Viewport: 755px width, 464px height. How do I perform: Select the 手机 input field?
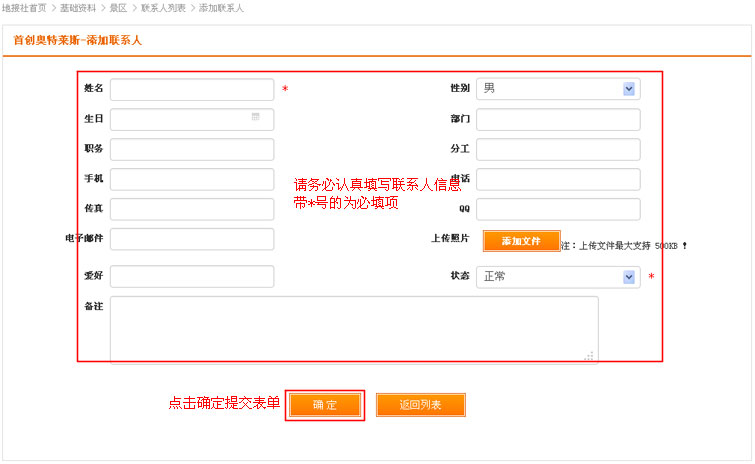191,180
